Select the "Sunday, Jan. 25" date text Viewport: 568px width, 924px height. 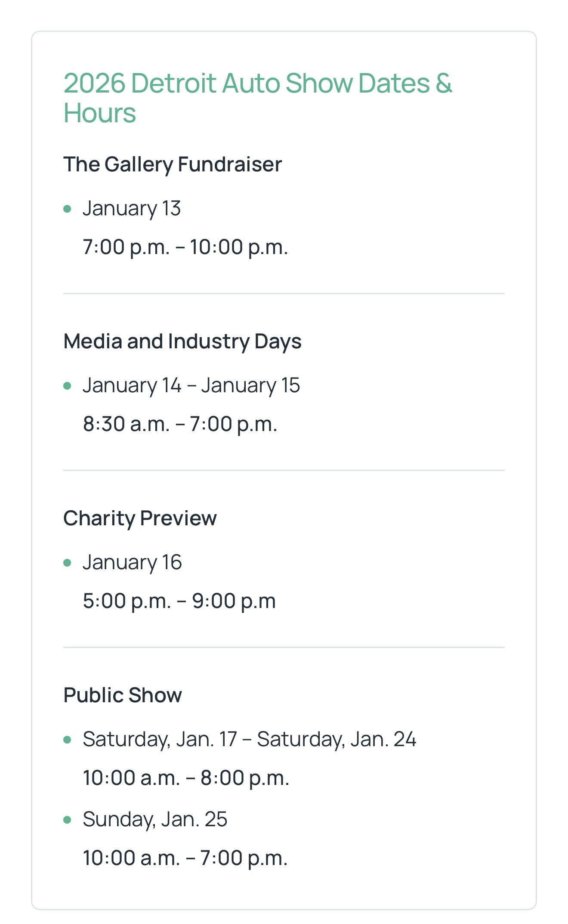click(155, 820)
